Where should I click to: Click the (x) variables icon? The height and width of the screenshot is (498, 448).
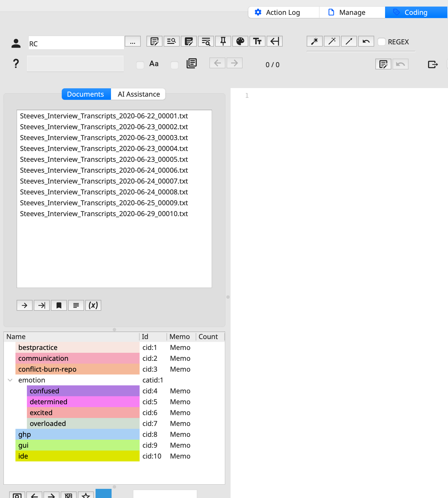point(93,305)
